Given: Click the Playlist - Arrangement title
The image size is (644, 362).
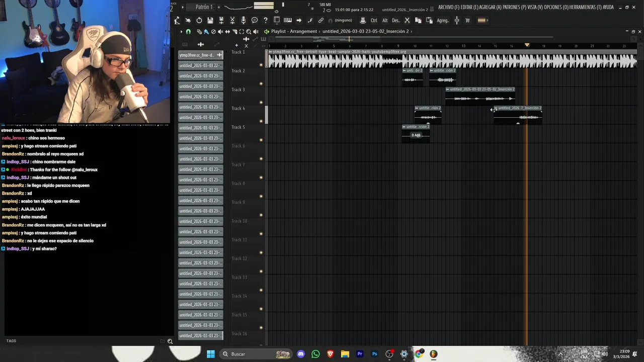Looking at the screenshot, I should pyautogui.click(x=294, y=31).
